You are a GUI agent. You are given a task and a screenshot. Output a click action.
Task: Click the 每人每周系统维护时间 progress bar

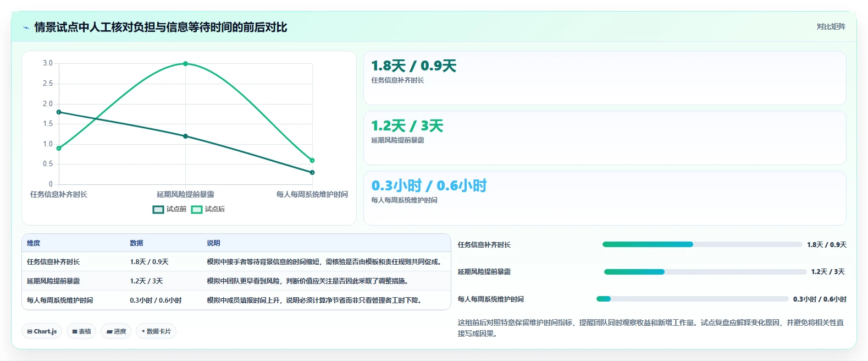692,299
